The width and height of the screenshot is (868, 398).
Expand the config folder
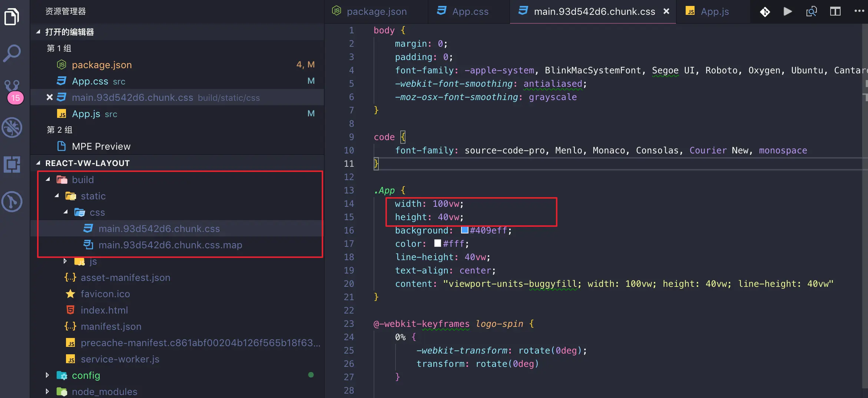(x=47, y=375)
